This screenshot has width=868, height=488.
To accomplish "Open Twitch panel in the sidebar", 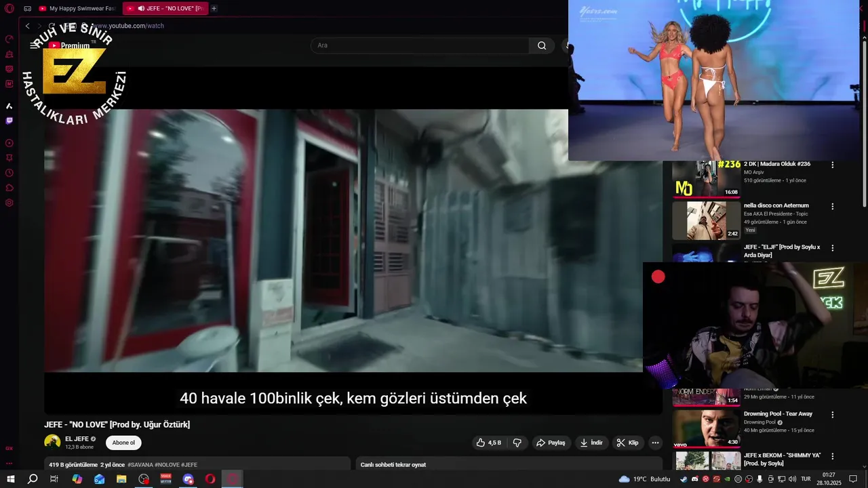I will tap(9, 121).
